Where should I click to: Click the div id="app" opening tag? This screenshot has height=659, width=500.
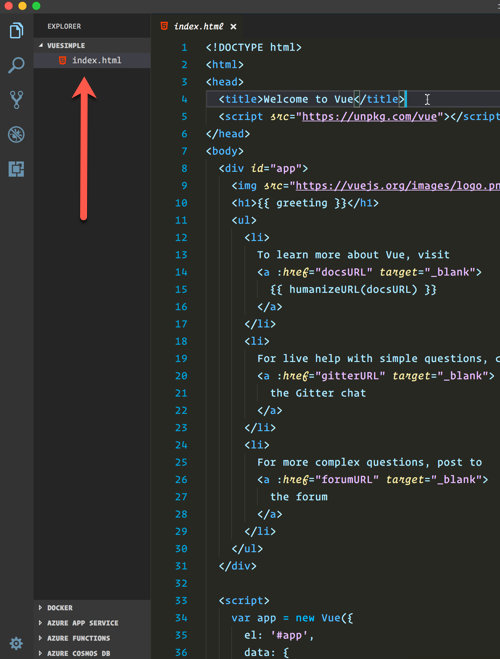coord(263,169)
